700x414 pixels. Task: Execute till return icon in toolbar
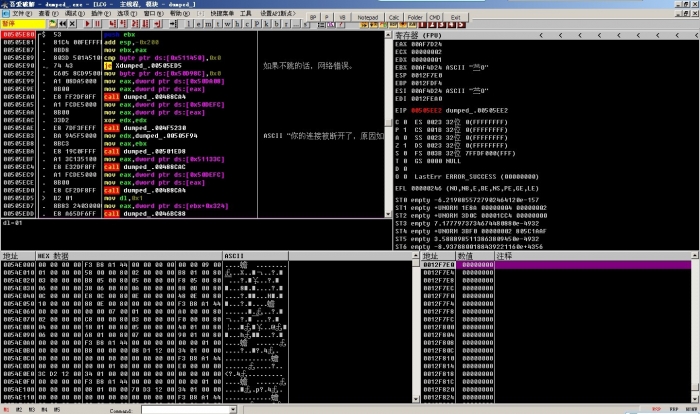click(157, 24)
